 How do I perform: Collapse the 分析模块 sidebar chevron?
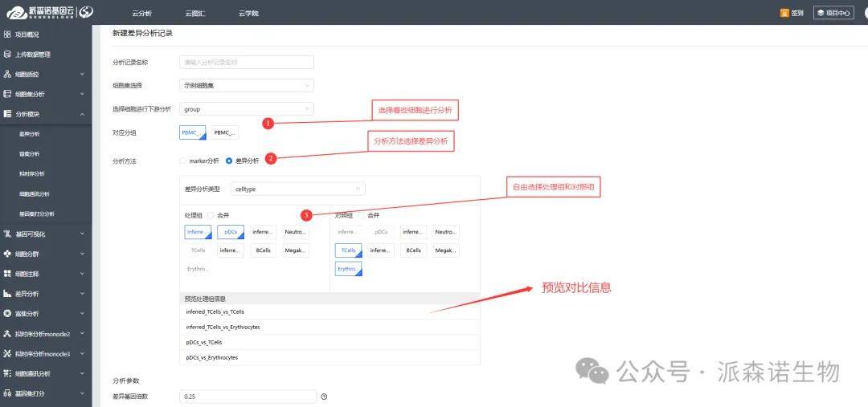pos(82,114)
